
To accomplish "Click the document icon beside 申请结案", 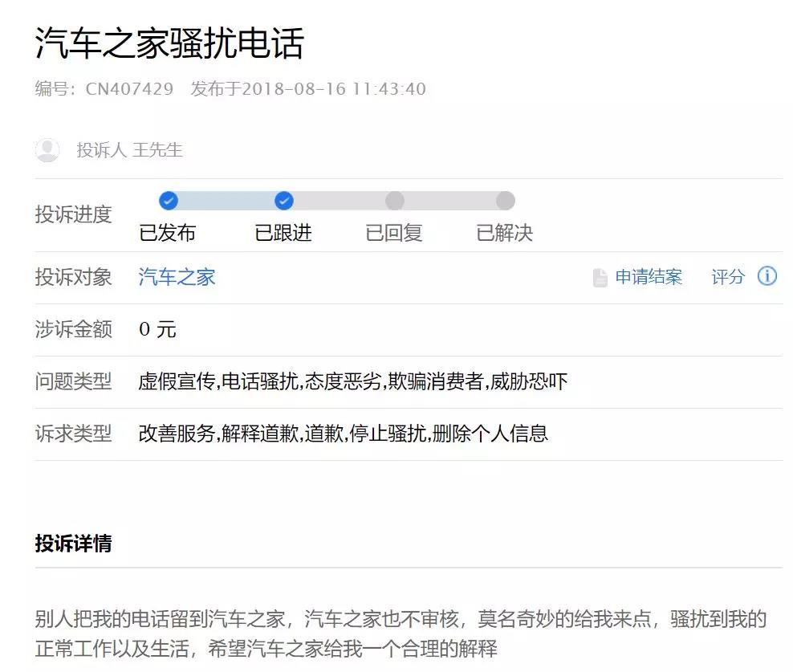I will point(600,278).
